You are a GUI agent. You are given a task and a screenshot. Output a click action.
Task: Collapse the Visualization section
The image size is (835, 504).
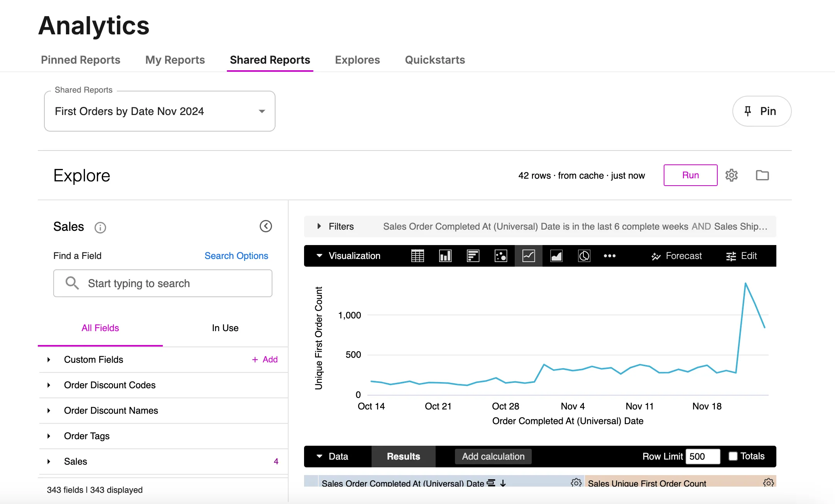[319, 255]
